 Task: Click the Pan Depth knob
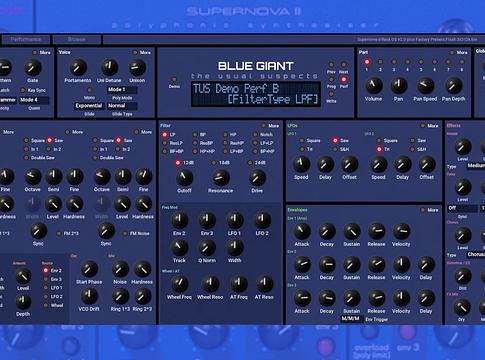click(x=453, y=86)
